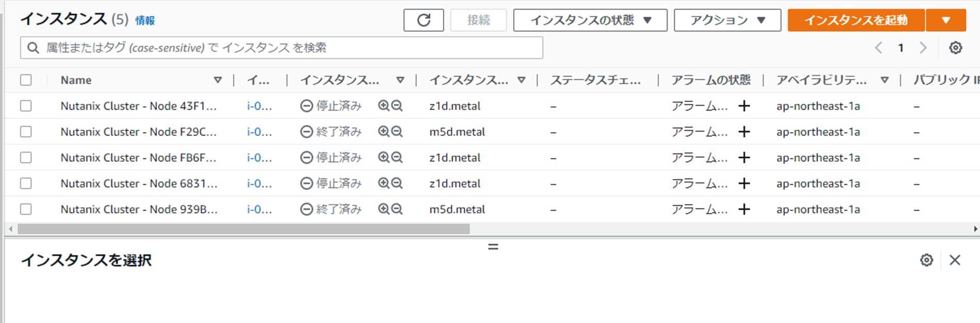This screenshot has height=323, width=980.
Task: Click ap-northeast-1a zone in Node 6831 row
Action: pos(818,183)
